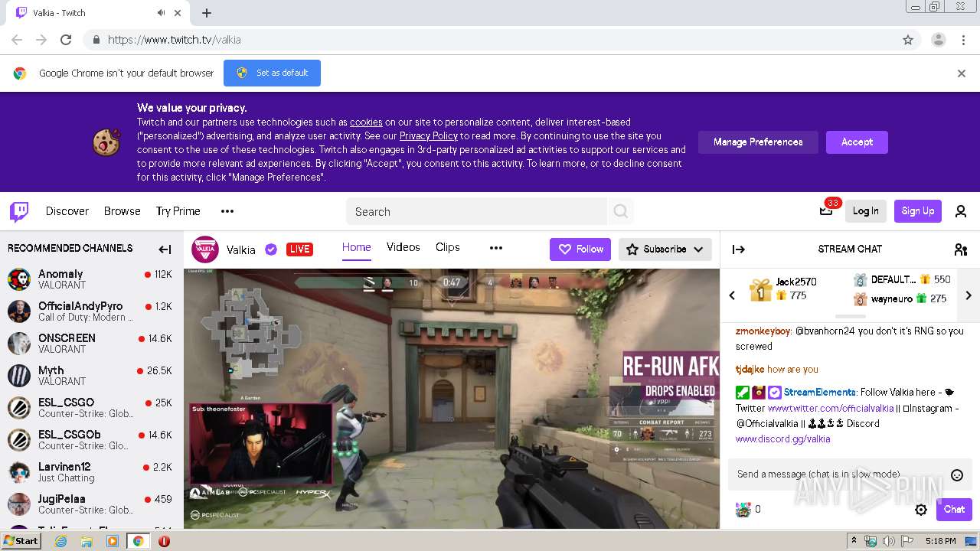Open the Privacy Policy link
The image size is (980, 551).
(429, 136)
